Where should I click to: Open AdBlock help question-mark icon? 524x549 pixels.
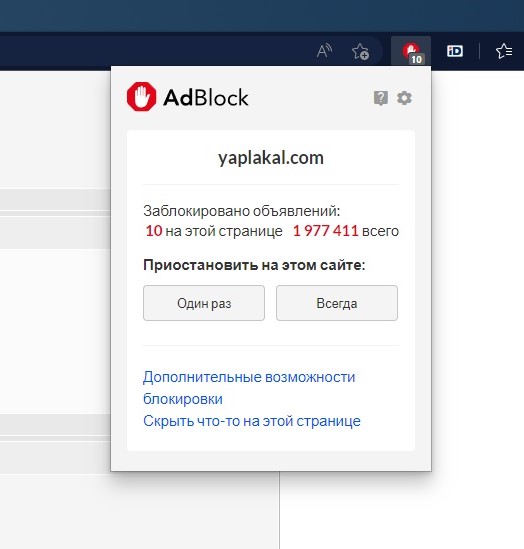coord(380,98)
